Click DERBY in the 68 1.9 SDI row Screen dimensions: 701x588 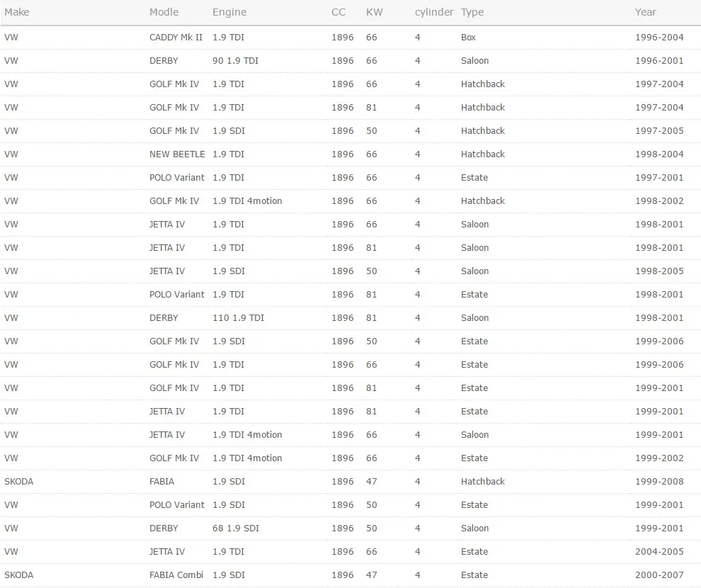tap(164, 528)
